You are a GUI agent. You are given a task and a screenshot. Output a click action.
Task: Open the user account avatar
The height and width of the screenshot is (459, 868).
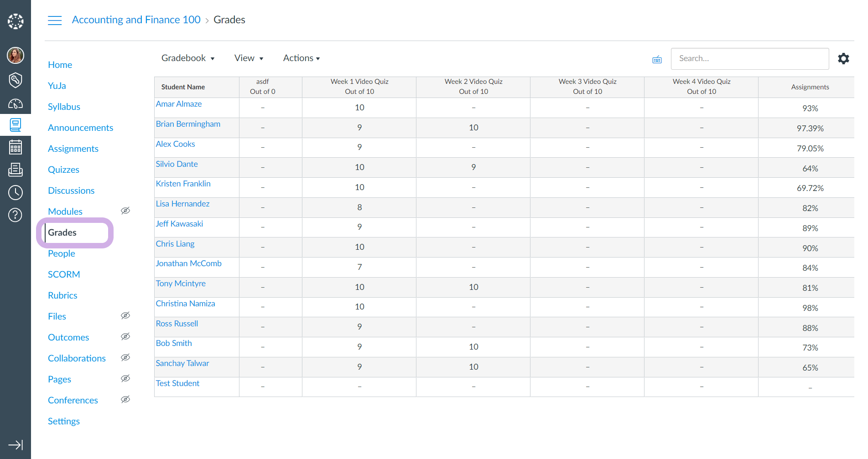pos(16,55)
